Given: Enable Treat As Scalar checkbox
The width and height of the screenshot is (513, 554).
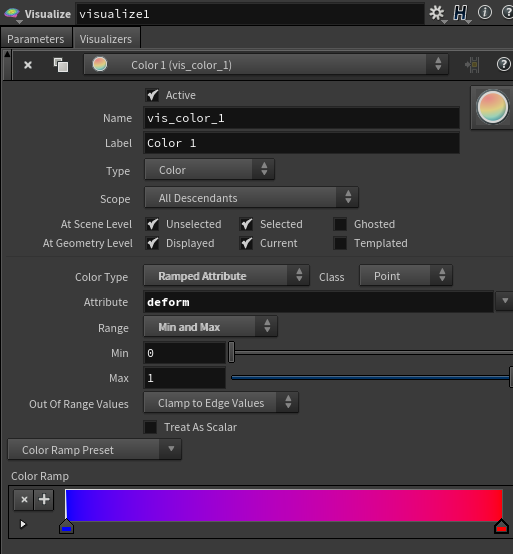Looking at the screenshot, I should [x=150, y=427].
